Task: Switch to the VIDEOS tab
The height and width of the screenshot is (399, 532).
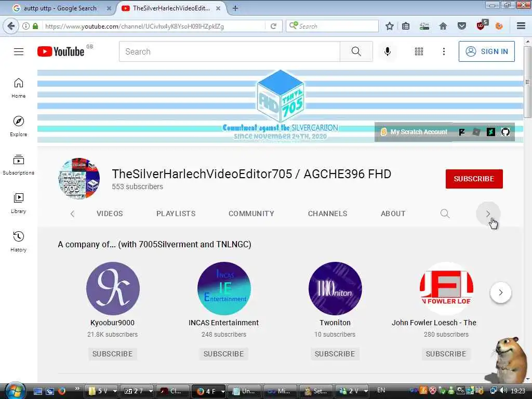Action: pos(110,214)
